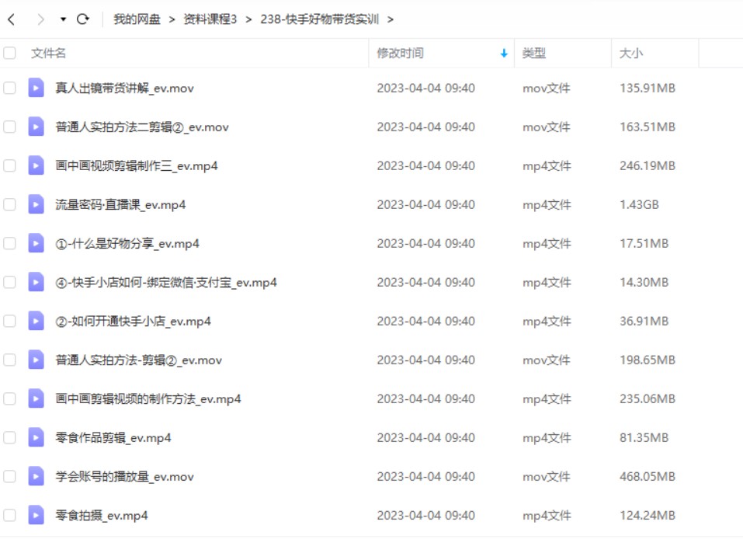743x560 pixels.
Task: Go back with the left arrow button
Action: (12, 19)
